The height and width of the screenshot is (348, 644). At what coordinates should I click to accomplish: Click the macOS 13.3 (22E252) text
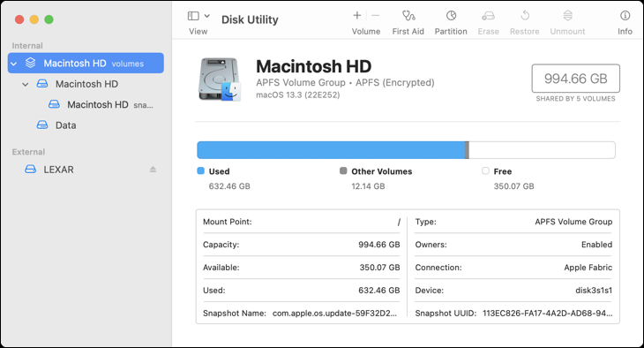point(298,95)
